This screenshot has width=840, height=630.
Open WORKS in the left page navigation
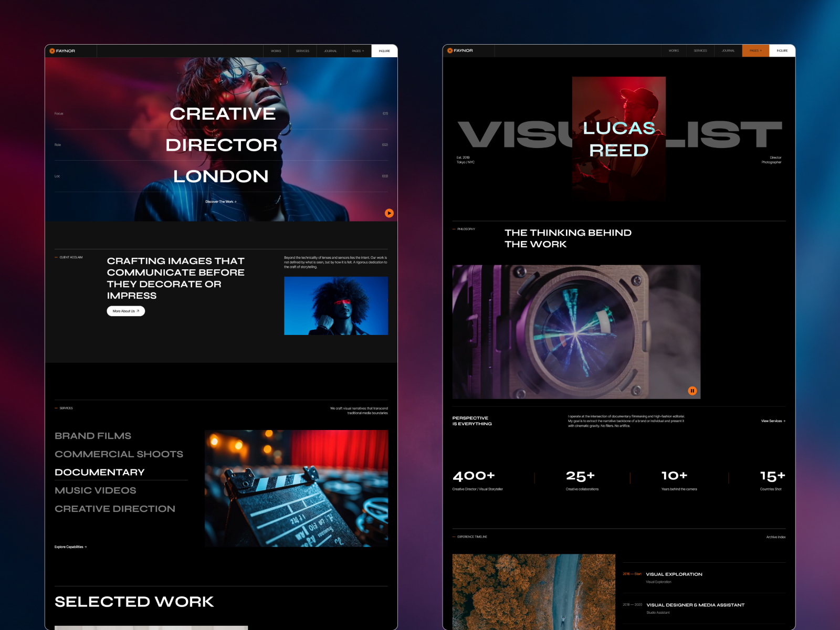[276, 51]
